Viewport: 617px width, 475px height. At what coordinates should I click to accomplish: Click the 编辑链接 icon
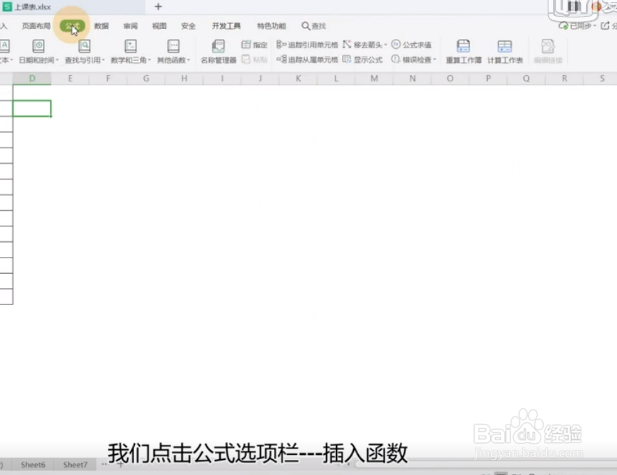point(548,46)
